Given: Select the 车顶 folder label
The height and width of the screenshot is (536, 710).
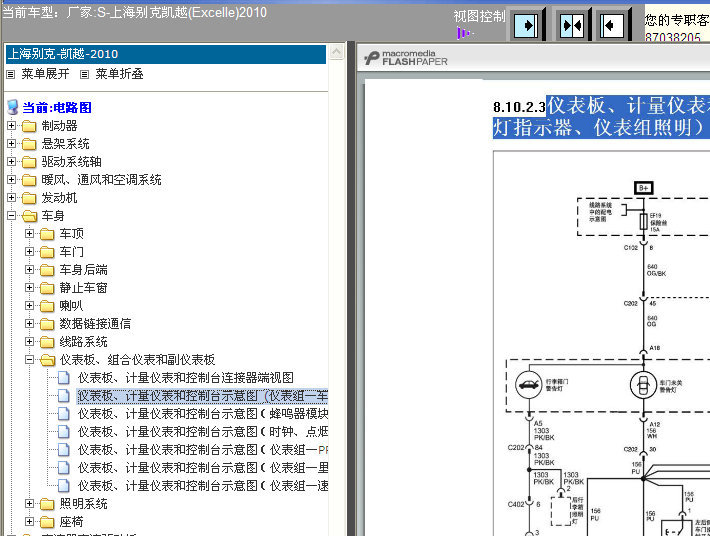Looking at the screenshot, I should click(x=72, y=234).
